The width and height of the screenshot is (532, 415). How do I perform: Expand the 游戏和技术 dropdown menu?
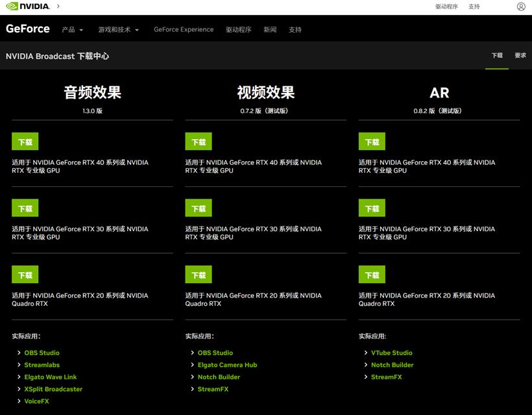click(119, 30)
